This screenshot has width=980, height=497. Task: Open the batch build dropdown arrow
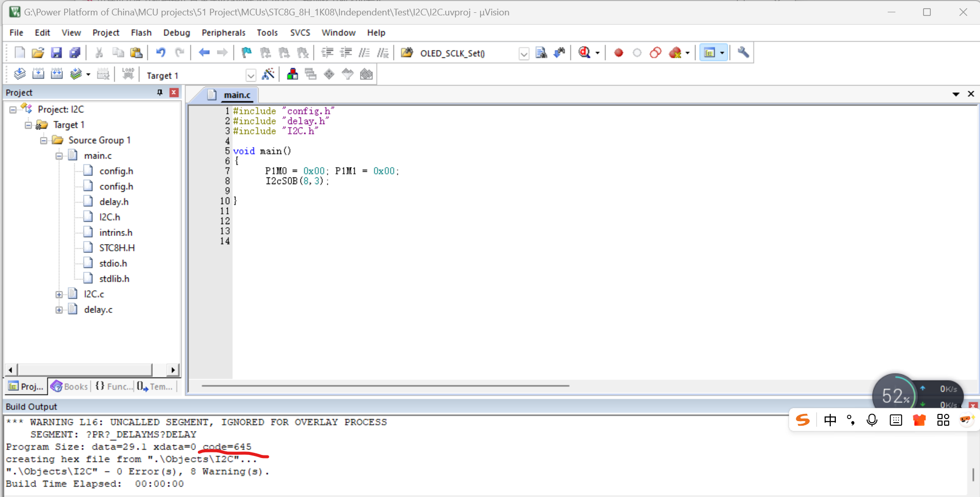[x=88, y=75]
